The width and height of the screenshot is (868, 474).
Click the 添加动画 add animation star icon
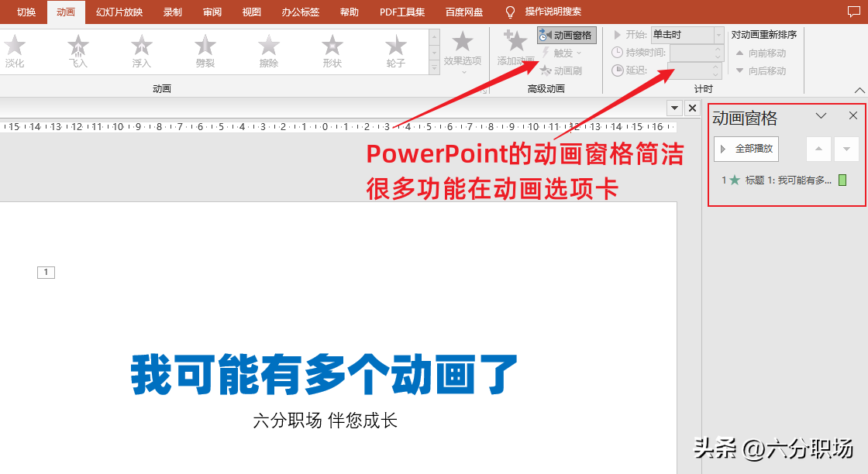tap(515, 42)
